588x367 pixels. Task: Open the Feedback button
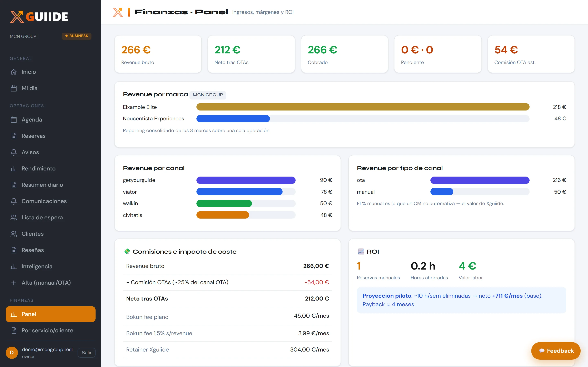556,351
